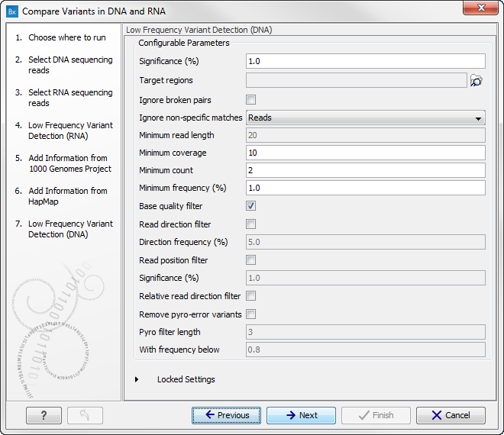Enable Ignore broken pairs checkbox
The height and width of the screenshot is (435, 504).
[x=250, y=100]
